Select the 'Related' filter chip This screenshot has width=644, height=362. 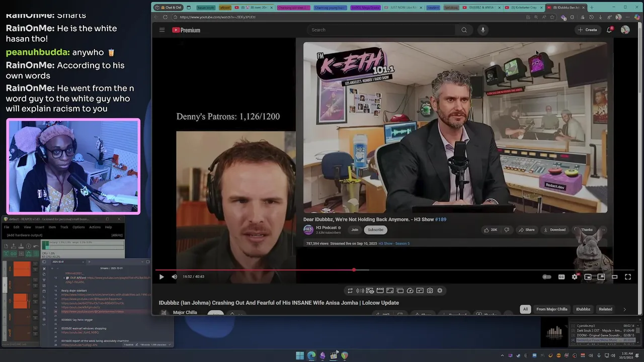605,309
